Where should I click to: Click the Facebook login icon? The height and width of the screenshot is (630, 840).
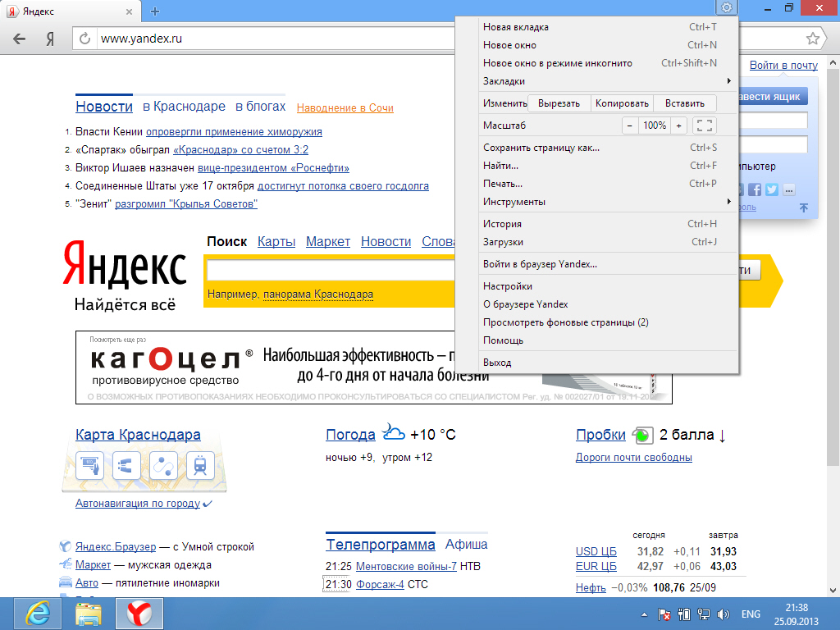point(755,189)
